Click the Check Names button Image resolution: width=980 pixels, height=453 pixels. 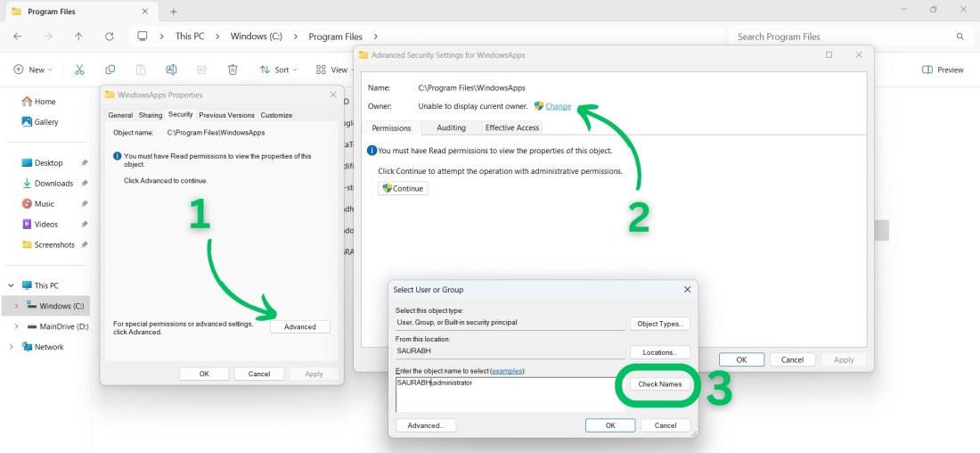click(660, 383)
